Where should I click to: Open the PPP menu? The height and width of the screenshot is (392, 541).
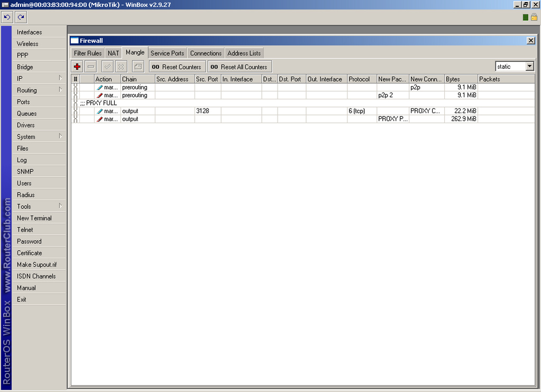(39, 55)
